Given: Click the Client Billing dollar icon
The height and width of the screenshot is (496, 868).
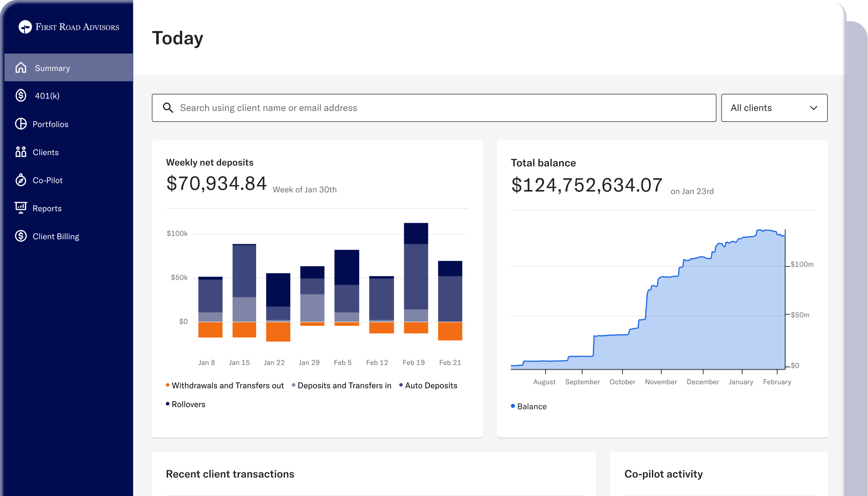Looking at the screenshot, I should (21, 236).
